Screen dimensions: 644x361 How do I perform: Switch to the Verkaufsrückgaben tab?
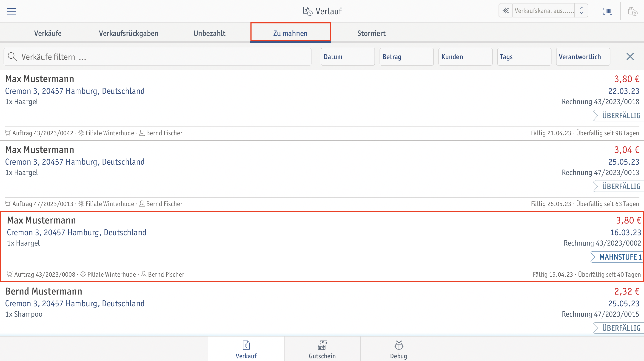(129, 33)
